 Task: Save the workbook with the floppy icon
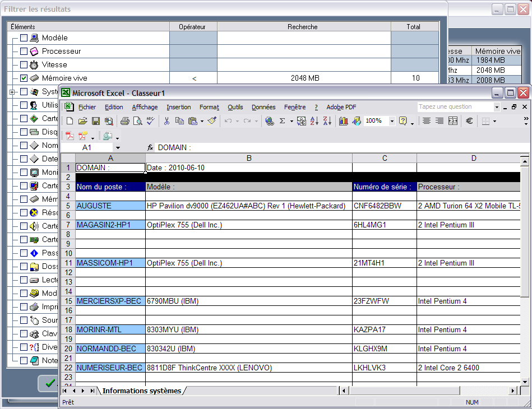[96, 120]
